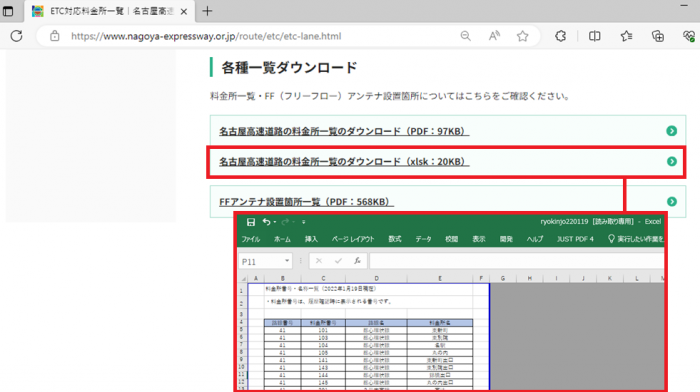
Task: Open a new browser tab
Action: coord(207,11)
